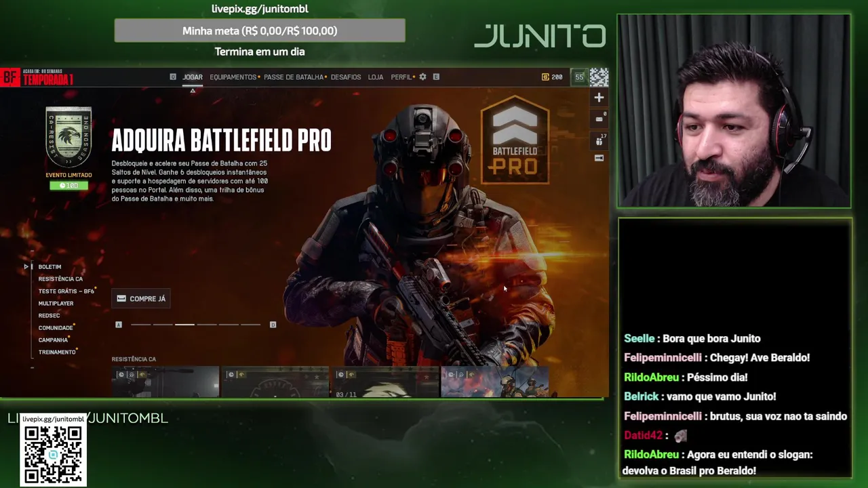This screenshot has height=488, width=868.
Task: Open the EQUIPAMENTOS tab
Action: click(x=233, y=77)
